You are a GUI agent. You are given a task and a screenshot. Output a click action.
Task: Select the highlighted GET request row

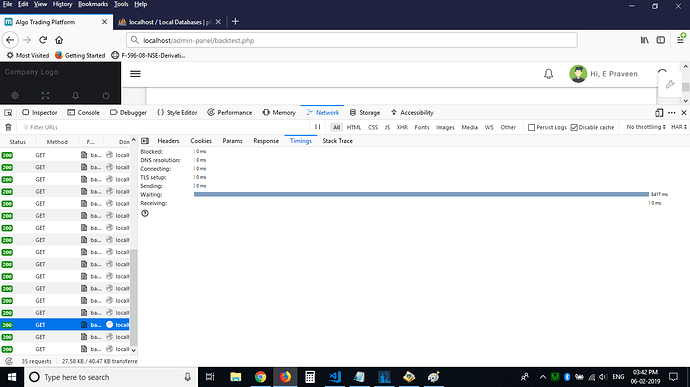pyautogui.click(x=65, y=325)
